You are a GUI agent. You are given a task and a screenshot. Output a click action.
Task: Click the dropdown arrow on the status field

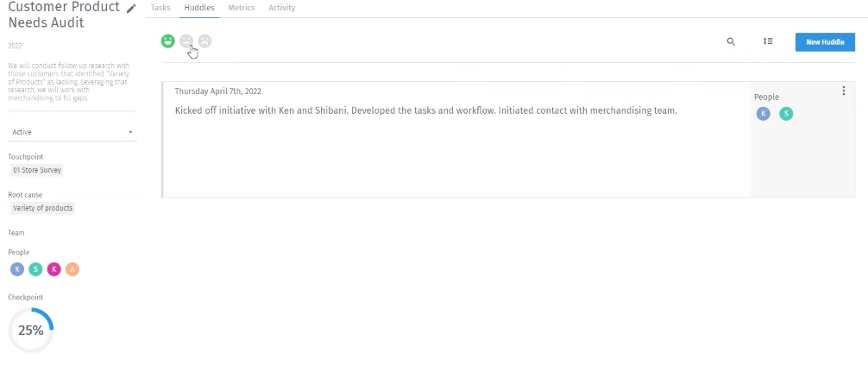coord(130,132)
